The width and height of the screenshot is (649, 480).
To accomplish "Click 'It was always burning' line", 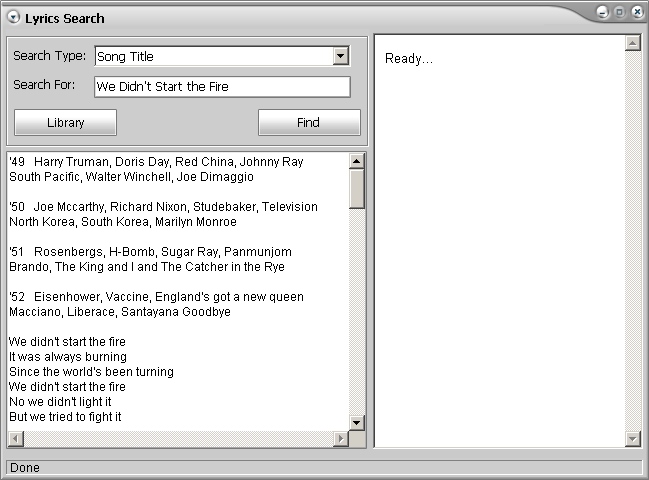I will (68, 357).
